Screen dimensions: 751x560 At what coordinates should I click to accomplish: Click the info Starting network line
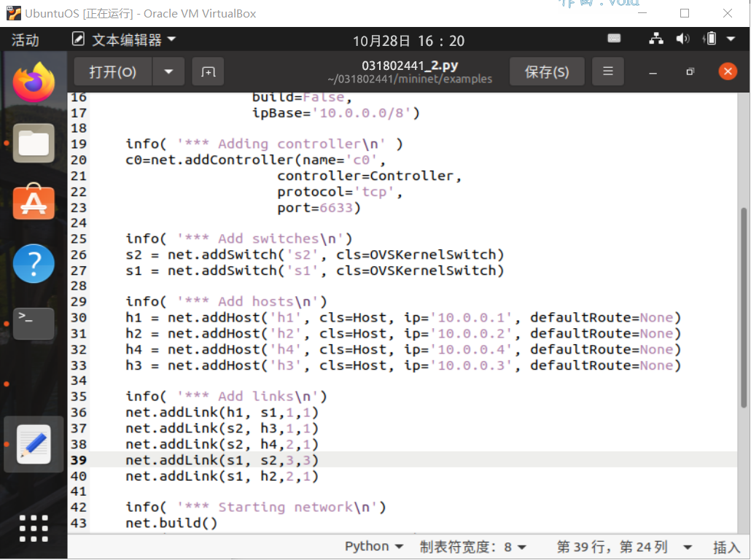coord(256,507)
